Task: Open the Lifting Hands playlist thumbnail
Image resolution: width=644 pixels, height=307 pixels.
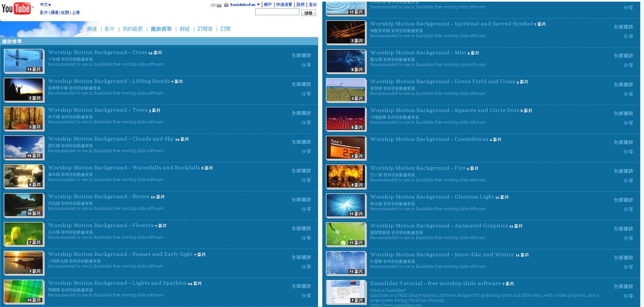Action: click(24, 90)
